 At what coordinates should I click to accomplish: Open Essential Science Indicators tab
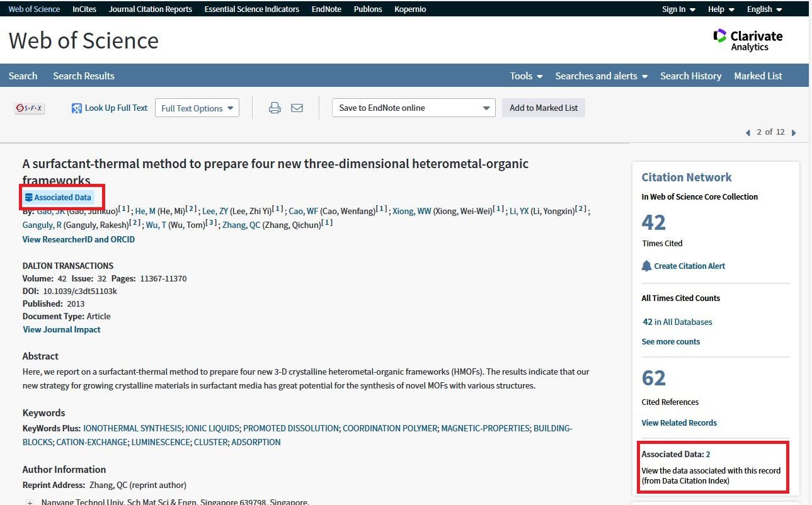tap(252, 9)
